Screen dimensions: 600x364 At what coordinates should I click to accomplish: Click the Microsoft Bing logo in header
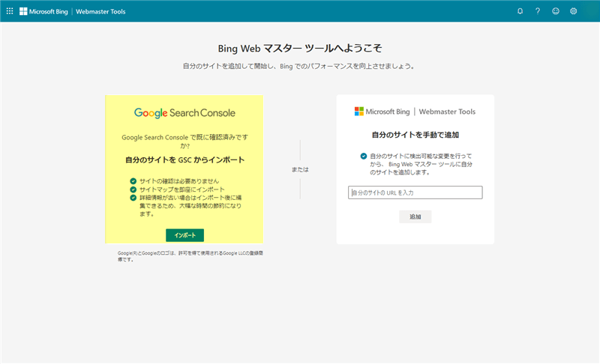43,11
